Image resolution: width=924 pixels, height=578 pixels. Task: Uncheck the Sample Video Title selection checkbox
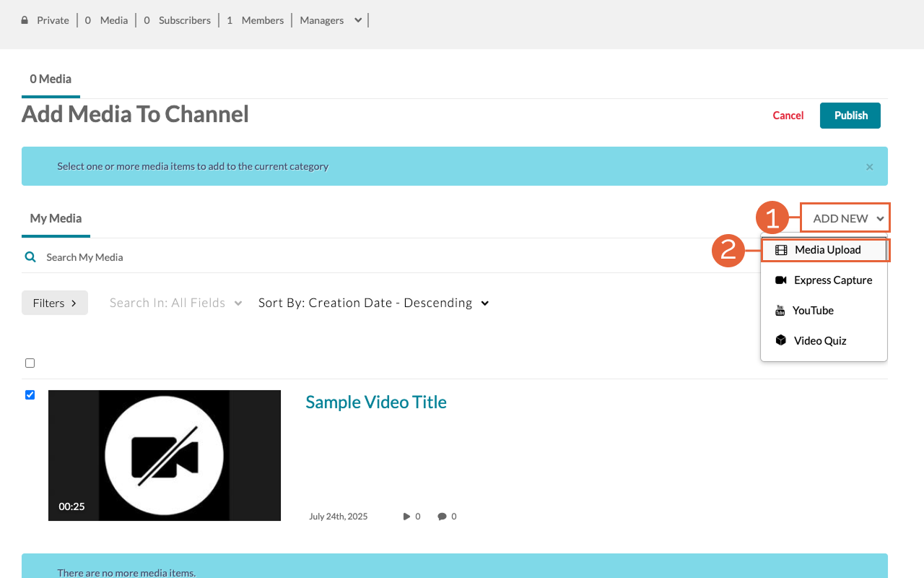(30, 394)
